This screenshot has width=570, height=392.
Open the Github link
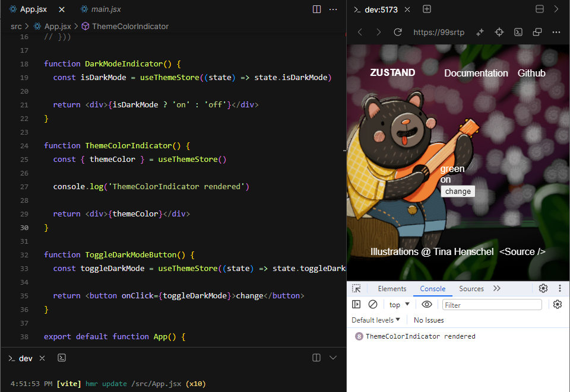[531, 74]
